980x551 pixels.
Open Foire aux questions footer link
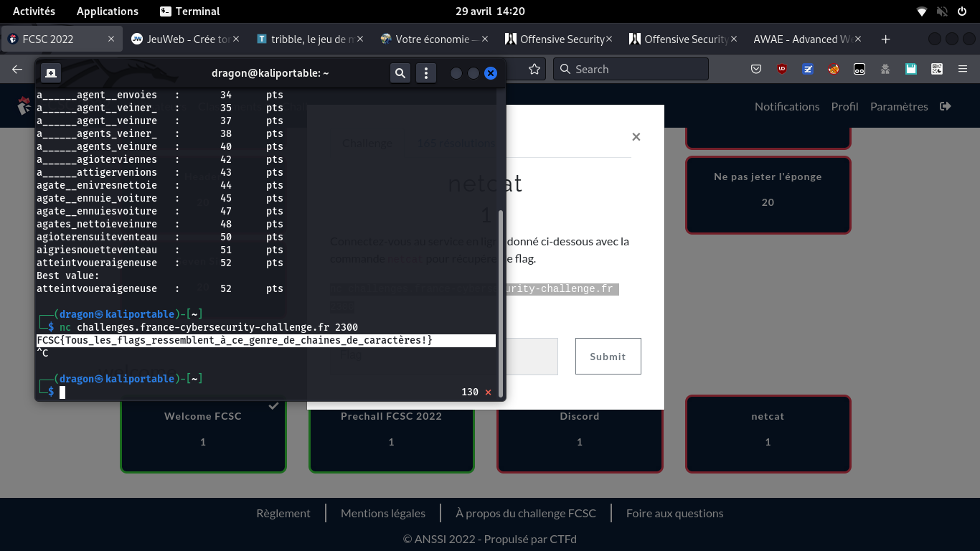(x=674, y=513)
